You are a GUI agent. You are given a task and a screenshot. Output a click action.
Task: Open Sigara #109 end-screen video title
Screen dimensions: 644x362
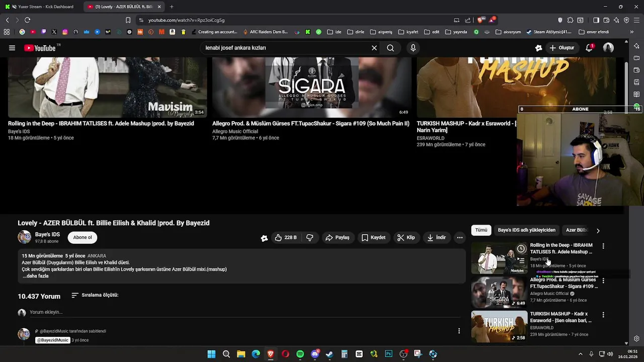tap(310, 123)
